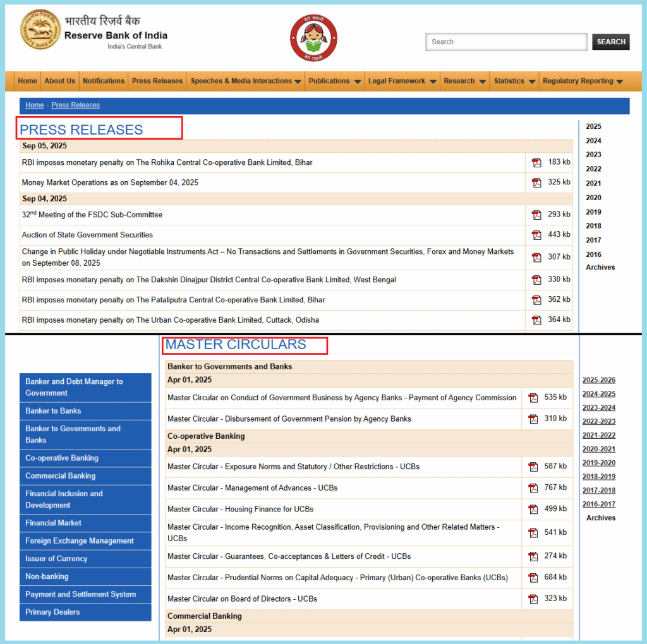Select Payment and Settlement System category

tap(85, 595)
